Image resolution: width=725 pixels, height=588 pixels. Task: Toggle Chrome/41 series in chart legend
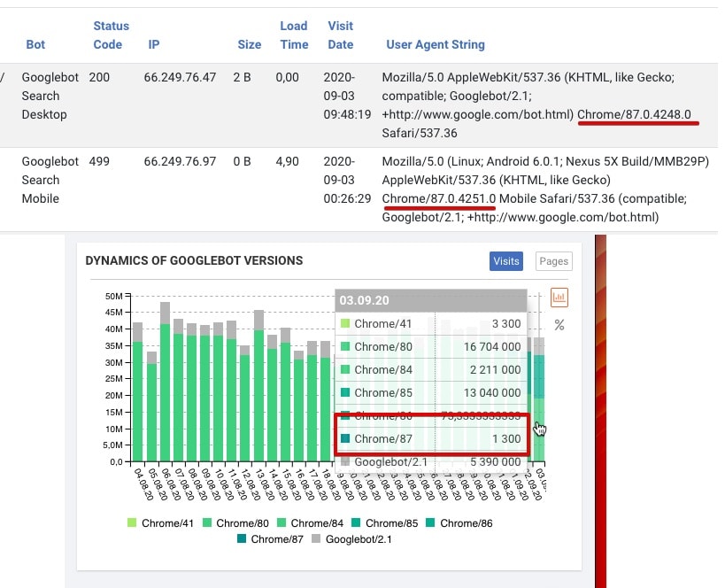pyautogui.click(x=160, y=523)
